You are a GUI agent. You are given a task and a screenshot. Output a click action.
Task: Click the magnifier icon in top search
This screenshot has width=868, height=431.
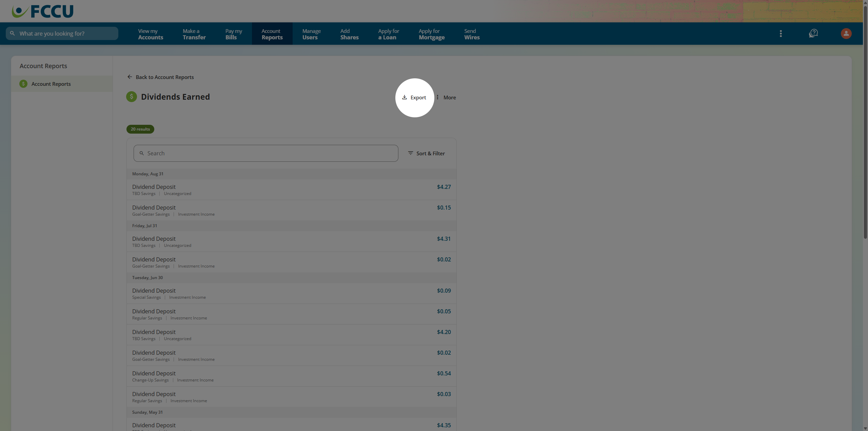pos(13,34)
